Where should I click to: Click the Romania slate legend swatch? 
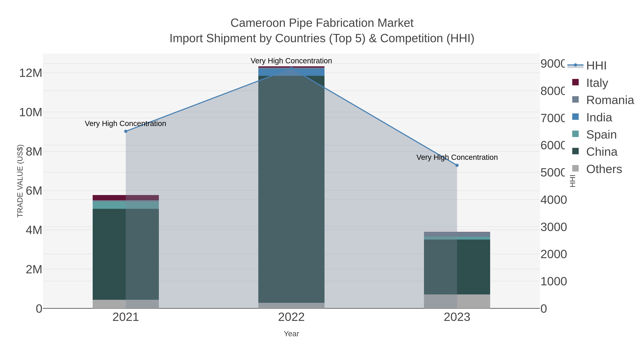coord(575,99)
